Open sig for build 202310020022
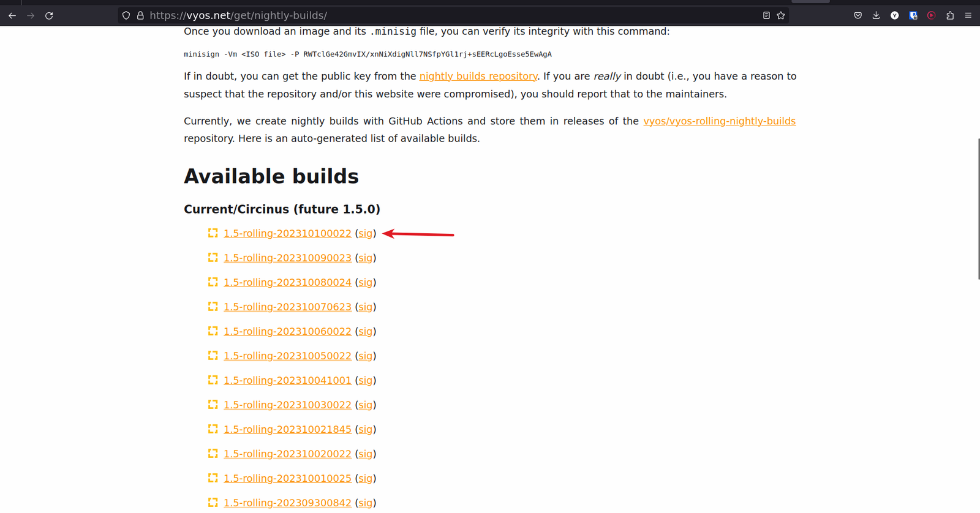Viewport: 980px width, 513px height. 366,454
